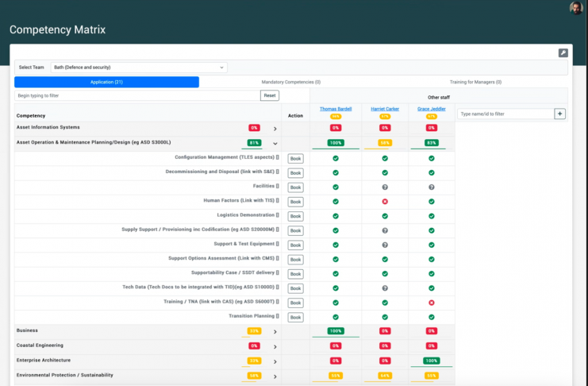The image size is (588, 386).
Task: Click the 81% Asset Operation team badge
Action: (254, 143)
